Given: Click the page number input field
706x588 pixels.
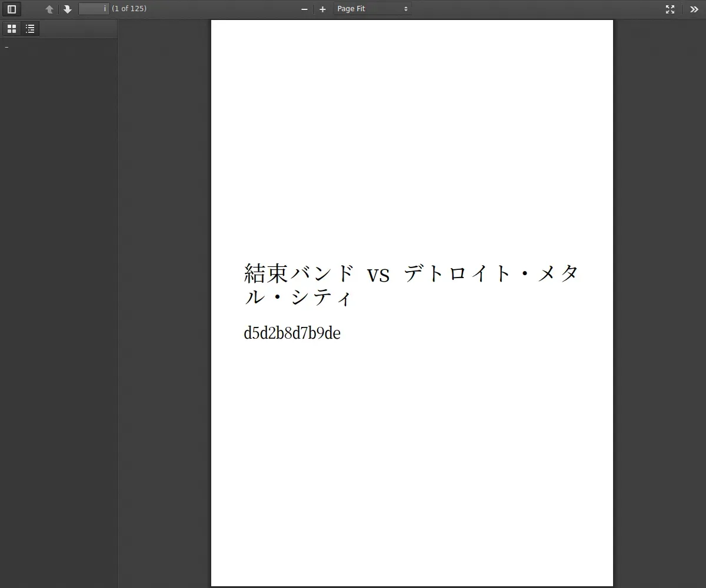Looking at the screenshot, I should (x=94, y=9).
